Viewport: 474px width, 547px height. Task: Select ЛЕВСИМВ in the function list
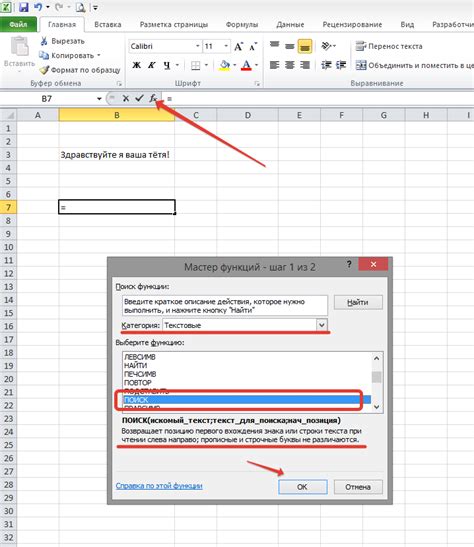pos(140,357)
